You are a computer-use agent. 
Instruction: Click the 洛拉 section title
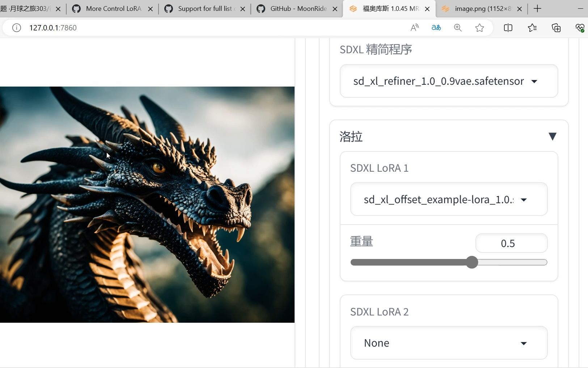[351, 137]
